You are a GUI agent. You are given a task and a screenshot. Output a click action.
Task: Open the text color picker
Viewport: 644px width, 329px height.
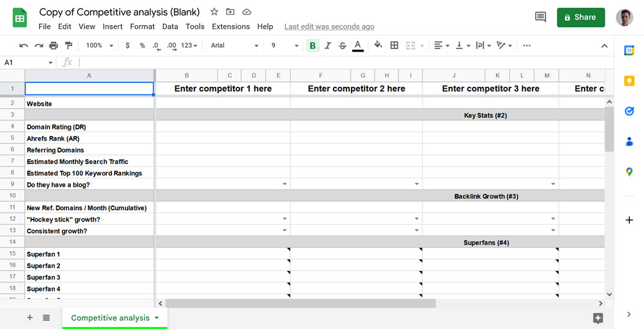pyautogui.click(x=357, y=46)
